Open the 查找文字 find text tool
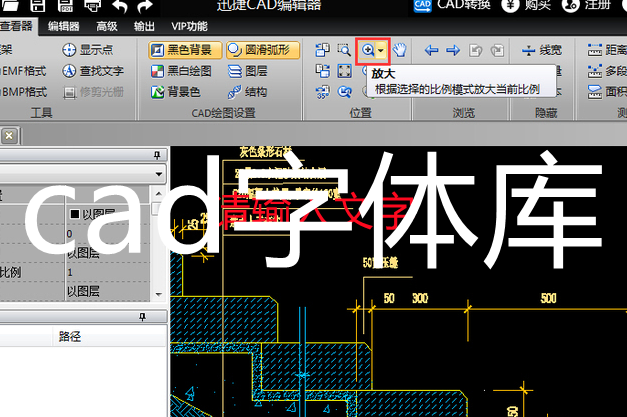The image size is (627, 417). pyautogui.click(x=93, y=71)
